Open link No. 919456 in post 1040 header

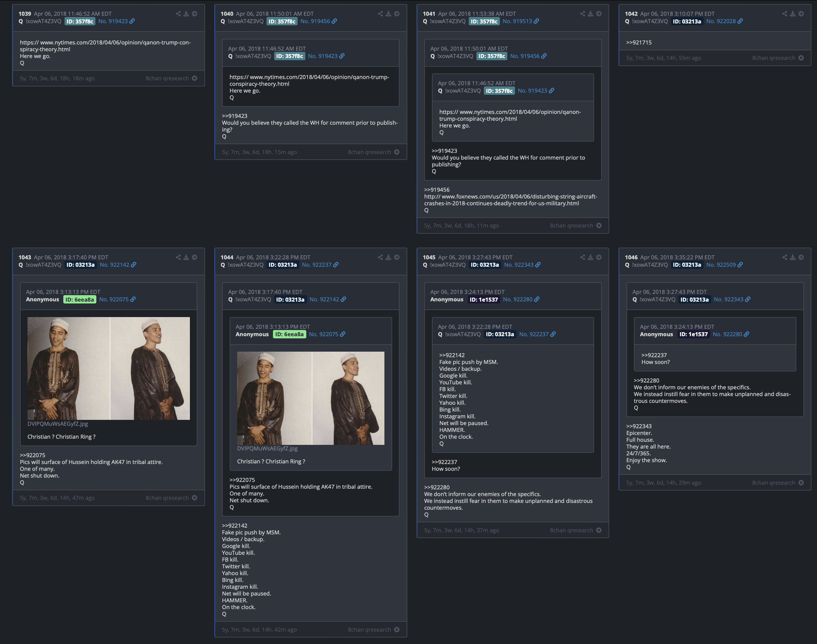319,21
